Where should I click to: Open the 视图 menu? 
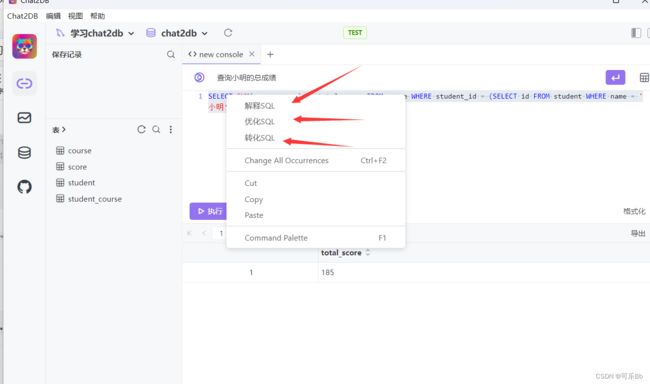click(x=75, y=16)
